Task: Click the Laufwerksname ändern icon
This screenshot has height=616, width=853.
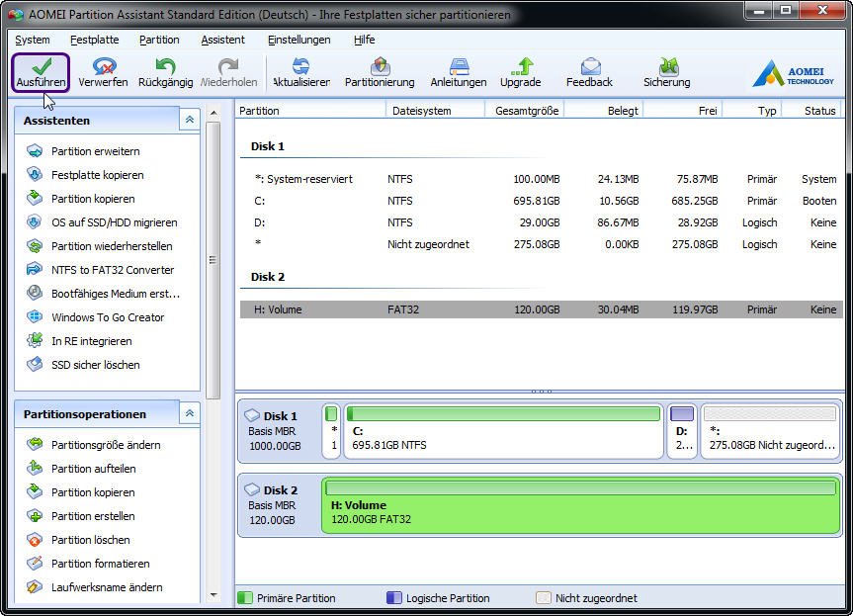Action: [35, 587]
